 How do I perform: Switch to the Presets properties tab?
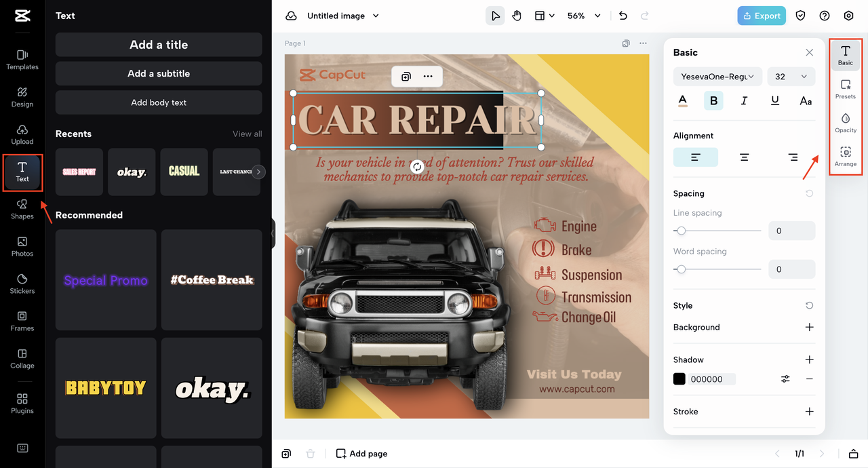click(x=846, y=89)
